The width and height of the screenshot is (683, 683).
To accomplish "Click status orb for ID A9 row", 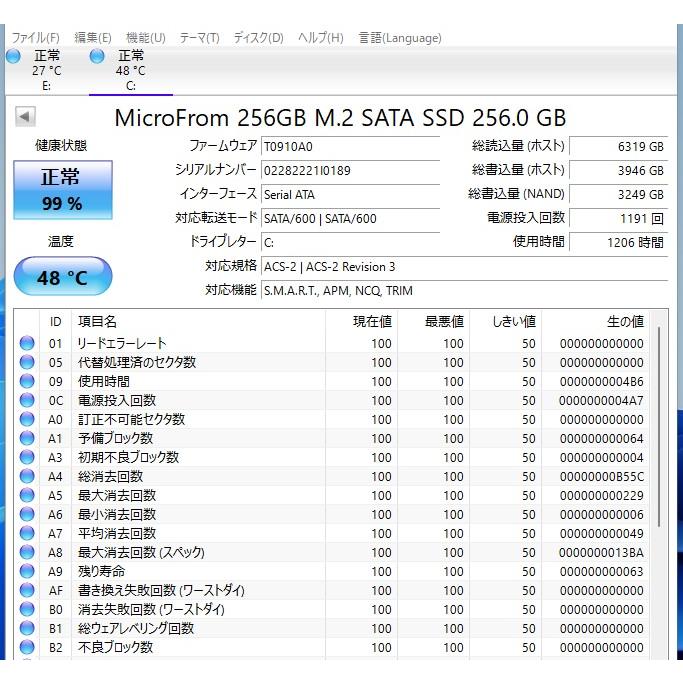I will tap(27, 571).
